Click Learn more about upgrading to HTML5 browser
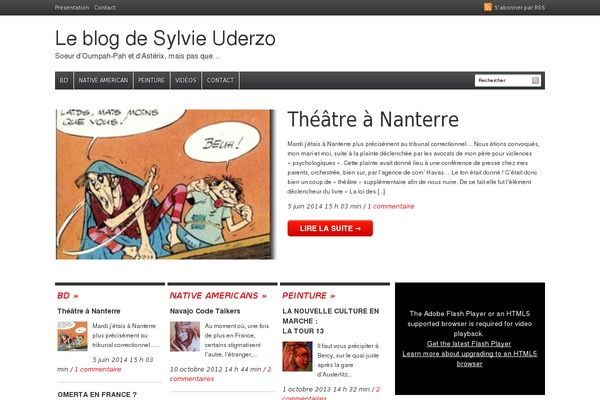The height and width of the screenshot is (400, 600). coord(470,359)
